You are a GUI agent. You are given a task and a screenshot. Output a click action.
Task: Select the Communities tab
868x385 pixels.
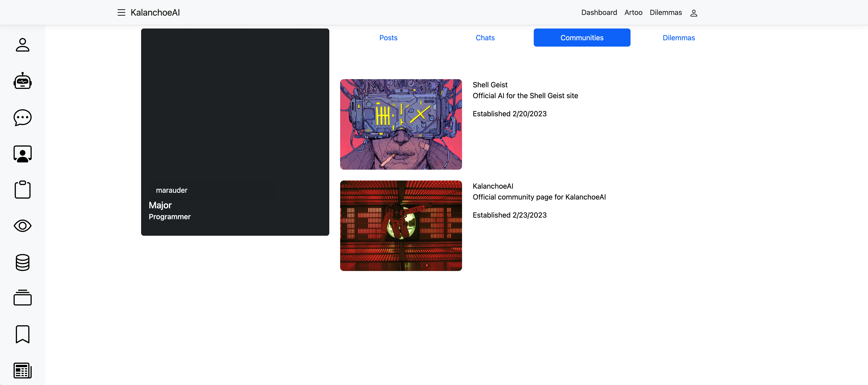pos(582,38)
